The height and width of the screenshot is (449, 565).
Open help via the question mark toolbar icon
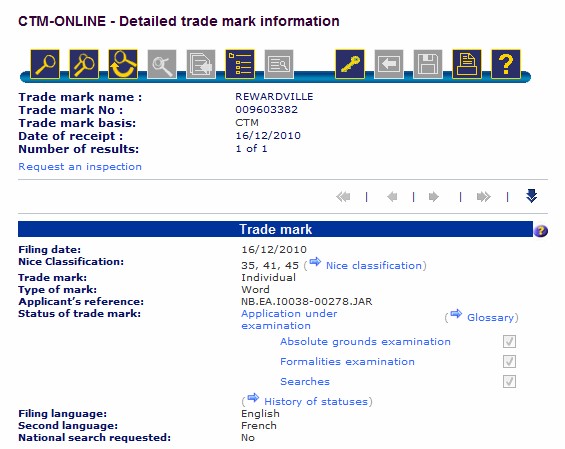coord(506,65)
